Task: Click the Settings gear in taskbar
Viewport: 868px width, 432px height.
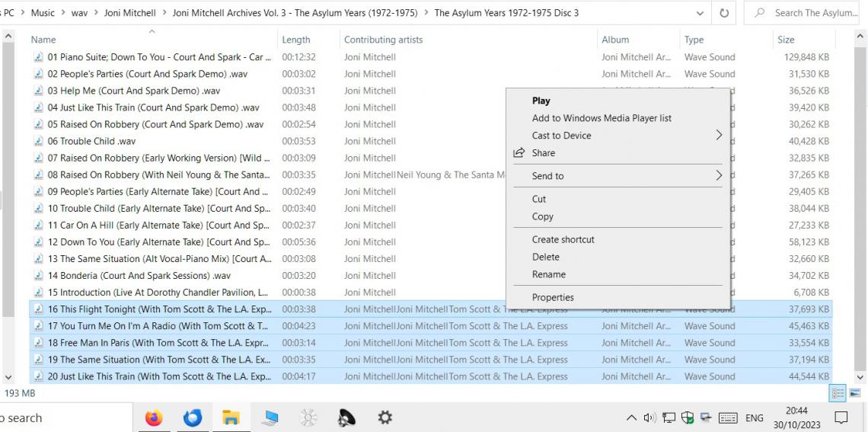Action: click(385, 418)
